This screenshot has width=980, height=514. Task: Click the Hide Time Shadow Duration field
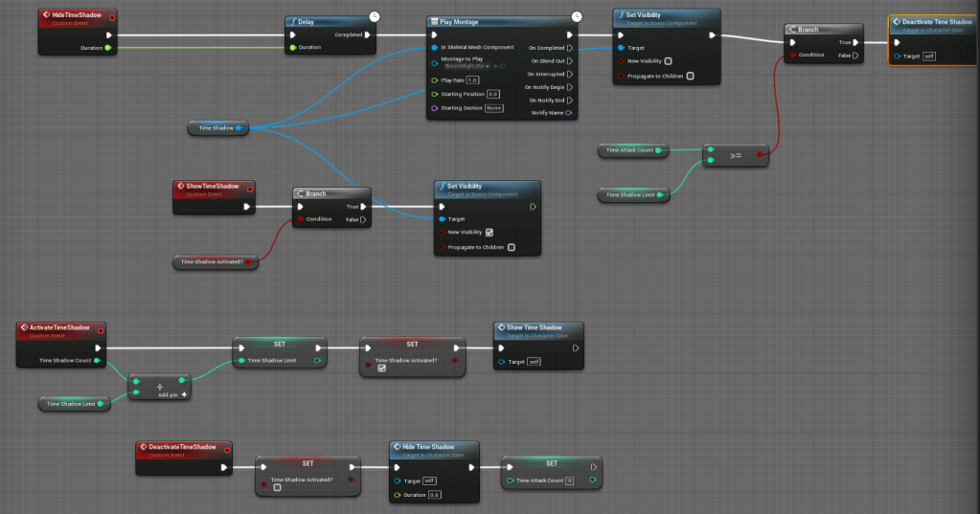point(434,495)
